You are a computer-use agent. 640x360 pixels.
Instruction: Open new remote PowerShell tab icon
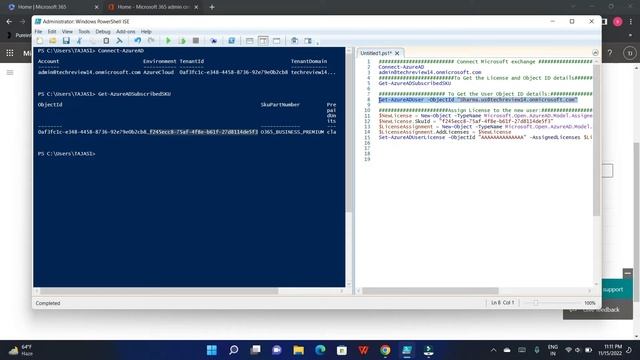(x=213, y=41)
